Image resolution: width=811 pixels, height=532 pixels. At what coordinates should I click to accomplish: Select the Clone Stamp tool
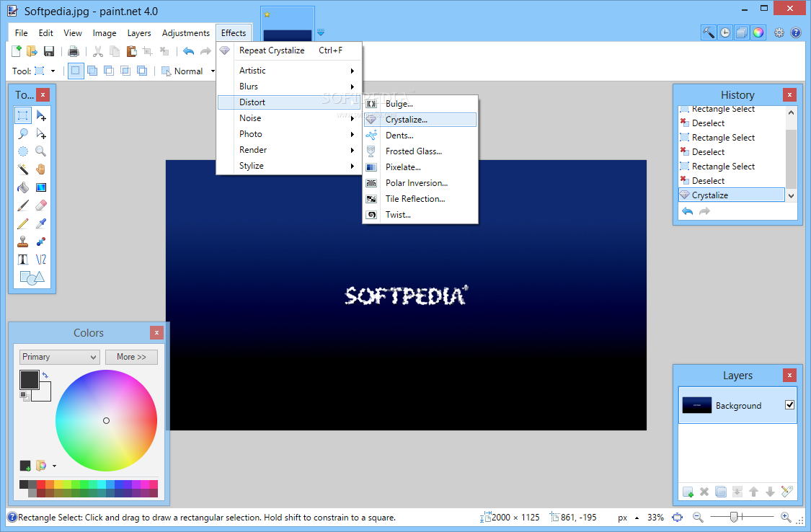pyautogui.click(x=23, y=241)
